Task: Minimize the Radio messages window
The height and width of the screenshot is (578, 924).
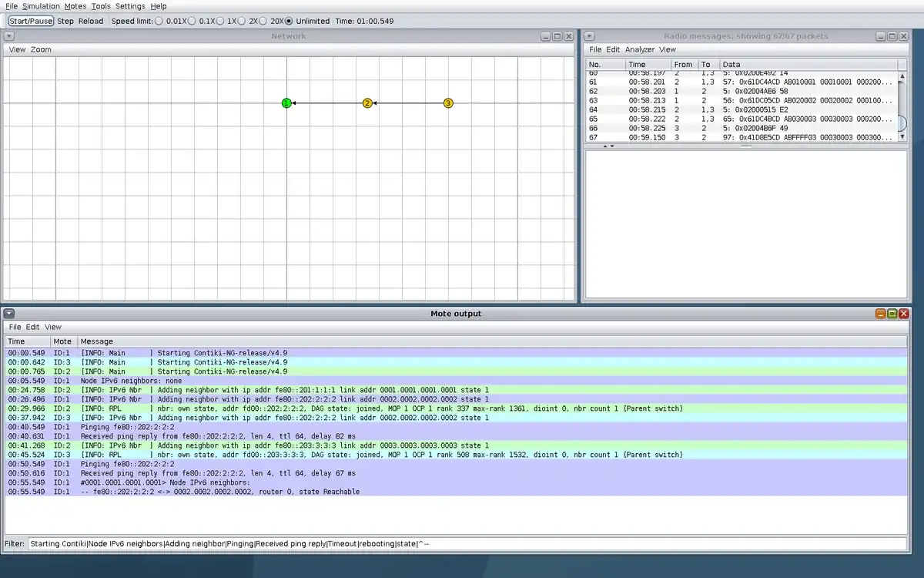Action: click(x=880, y=36)
